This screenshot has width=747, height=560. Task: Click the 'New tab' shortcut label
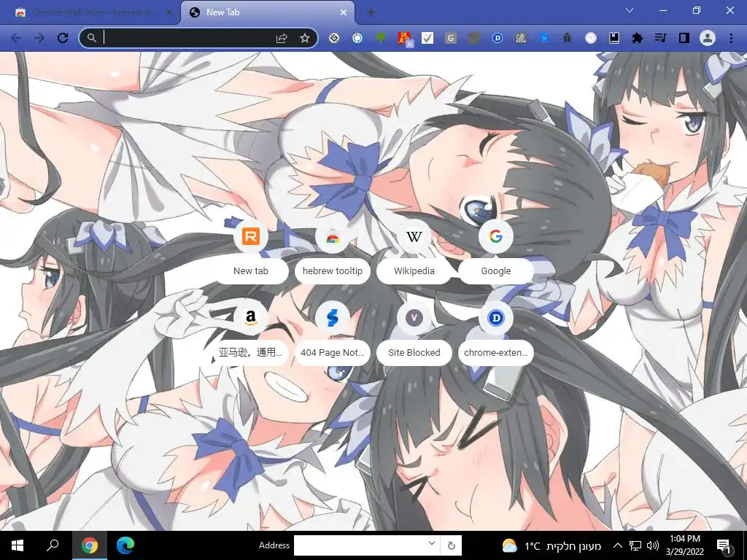(251, 271)
